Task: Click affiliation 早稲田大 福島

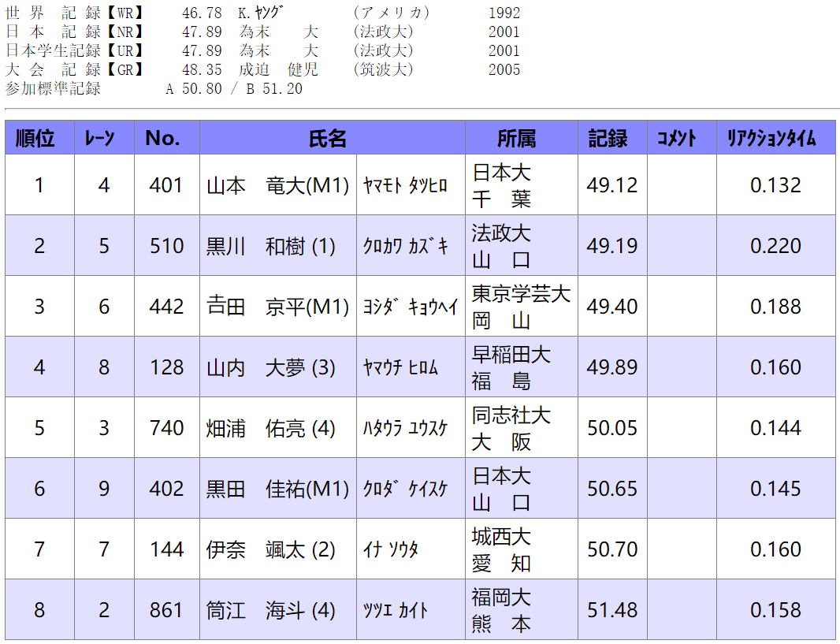Action: click(x=511, y=367)
